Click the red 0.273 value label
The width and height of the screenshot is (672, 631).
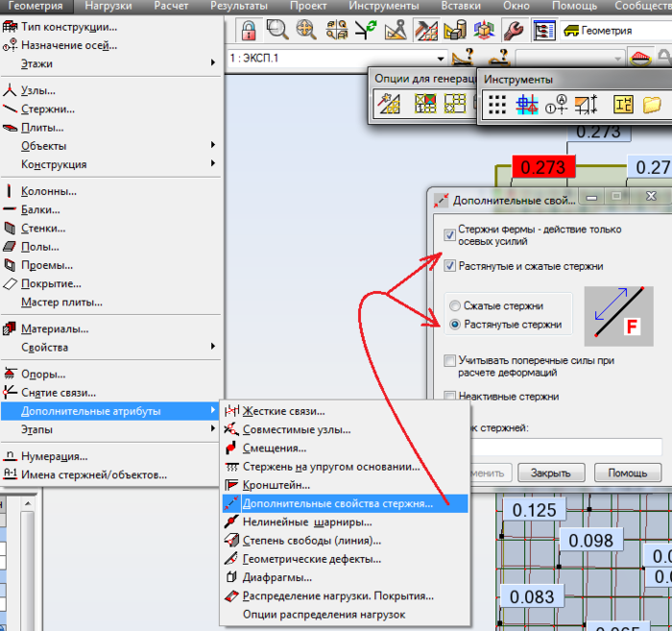point(543,167)
